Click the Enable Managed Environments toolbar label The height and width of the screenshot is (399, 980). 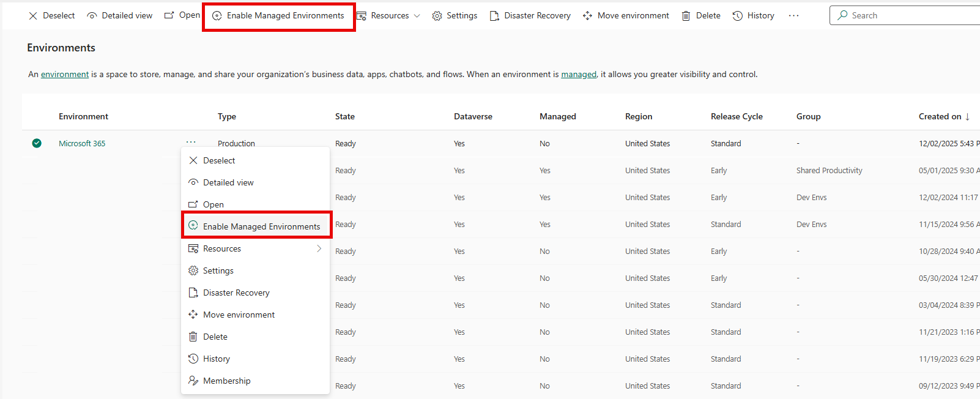(x=286, y=15)
